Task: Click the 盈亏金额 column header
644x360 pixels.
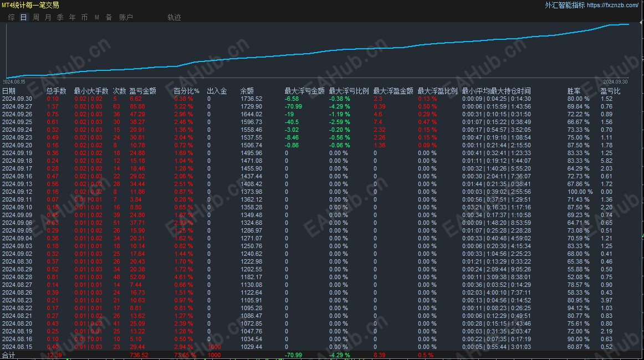Action: point(142,91)
